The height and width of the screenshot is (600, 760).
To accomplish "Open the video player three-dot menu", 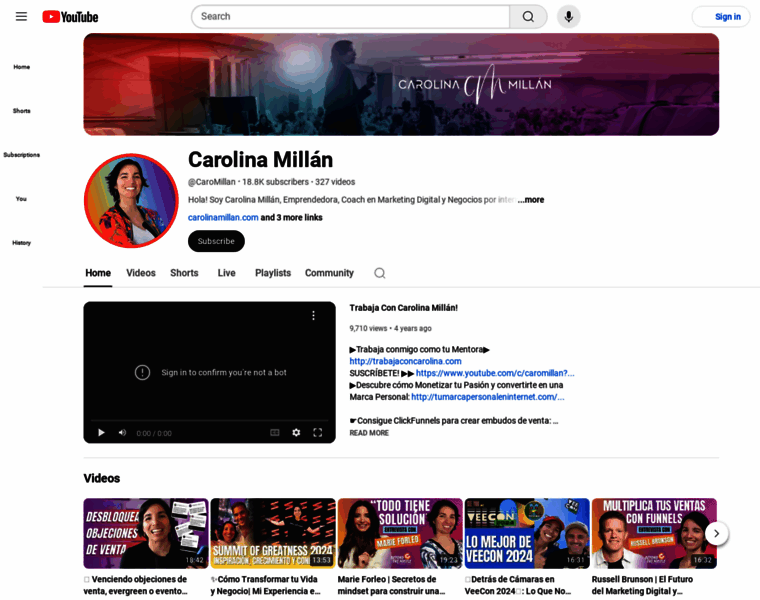I will point(314,316).
